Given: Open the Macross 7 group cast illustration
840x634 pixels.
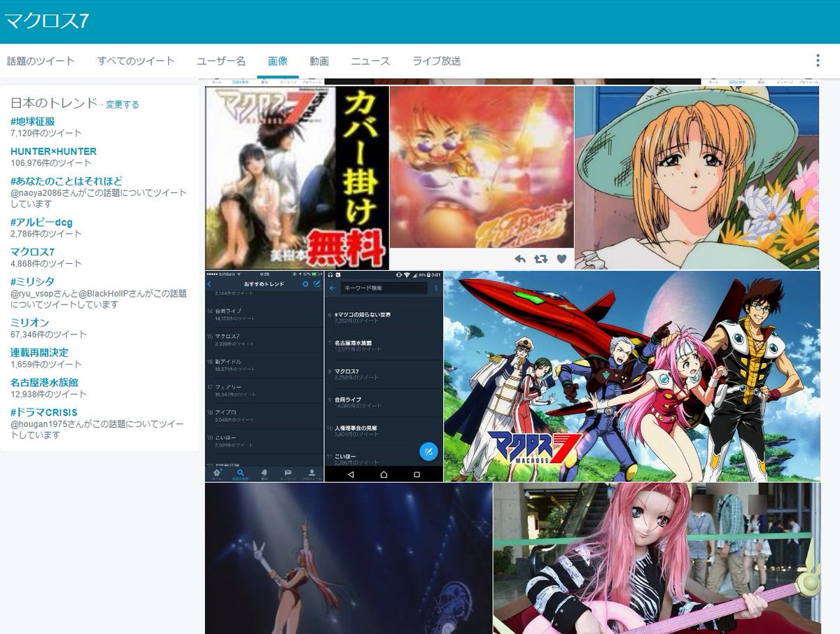Looking at the screenshot, I should coord(632,376).
